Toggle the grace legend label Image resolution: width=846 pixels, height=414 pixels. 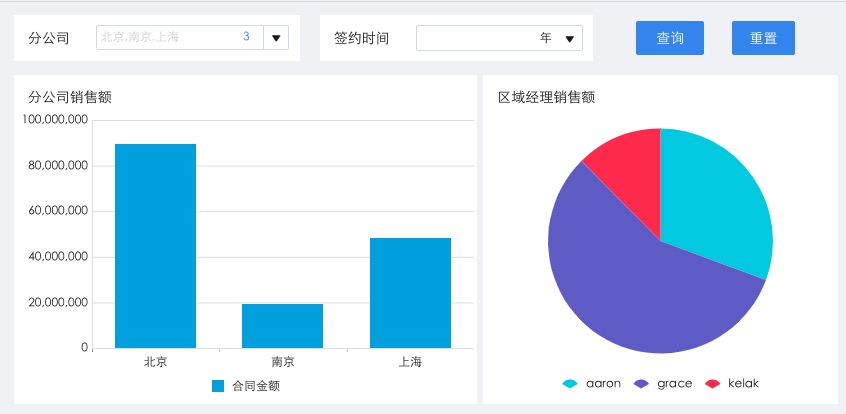pyautogui.click(x=674, y=384)
